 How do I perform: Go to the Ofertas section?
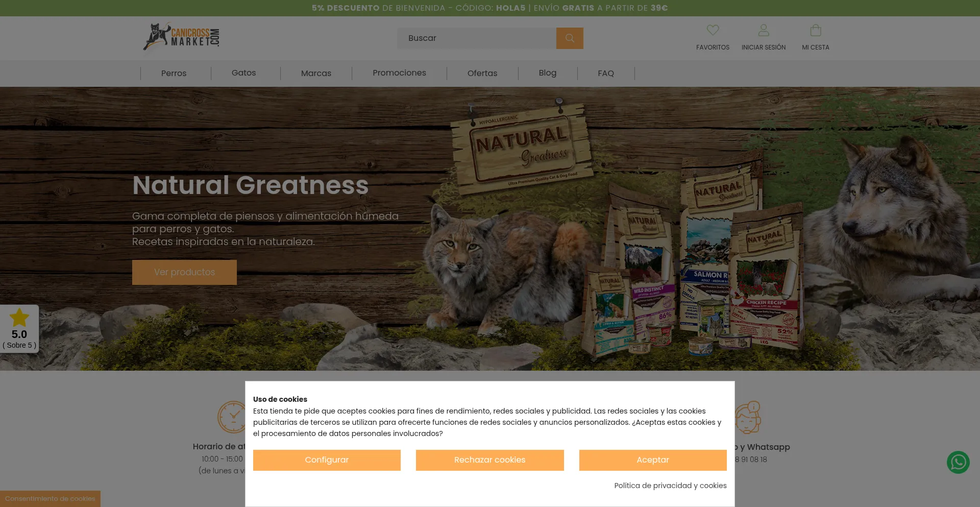coord(482,74)
